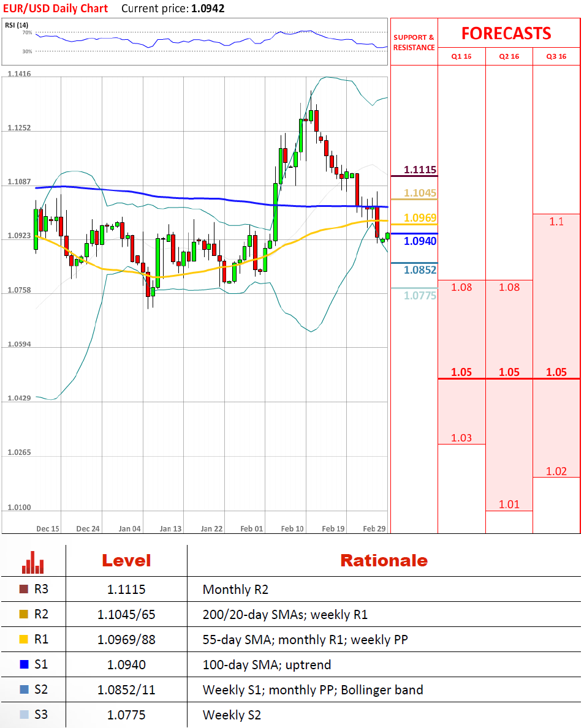This screenshot has width=584, height=728.
Task: Click the 1.08 forecast in Q1 16
Action: [461, 287]
